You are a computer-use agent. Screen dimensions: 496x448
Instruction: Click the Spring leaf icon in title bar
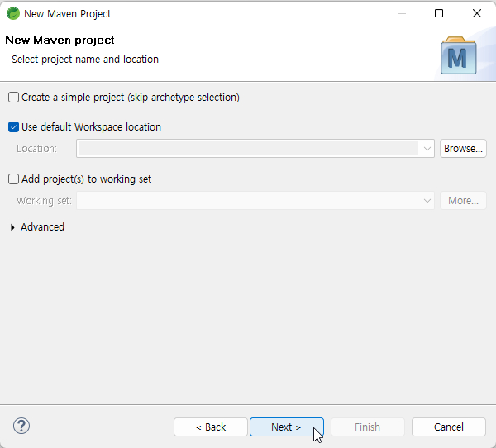coord(13,13)
